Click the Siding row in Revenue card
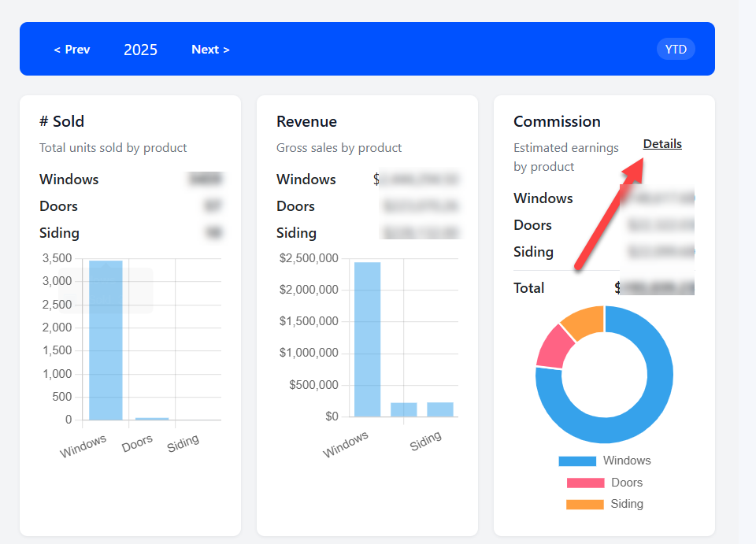This screenshot has width=756, height=544. tap(368, 233)
